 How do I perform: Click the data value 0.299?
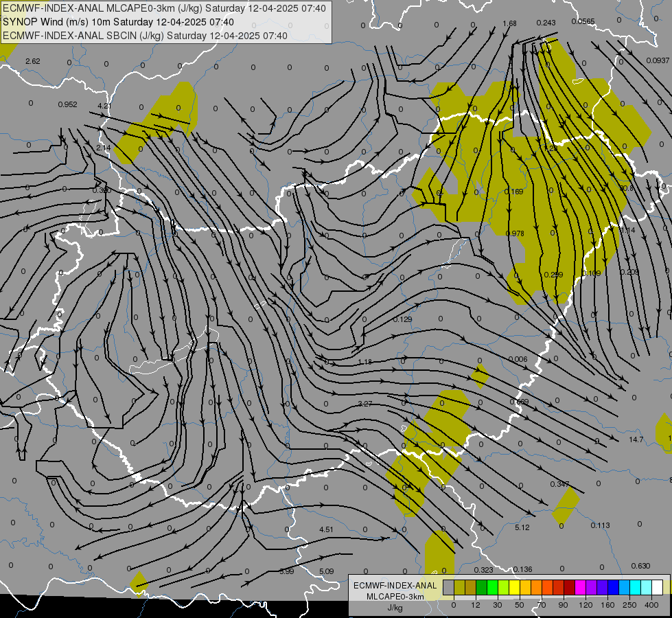coord(553,275)
